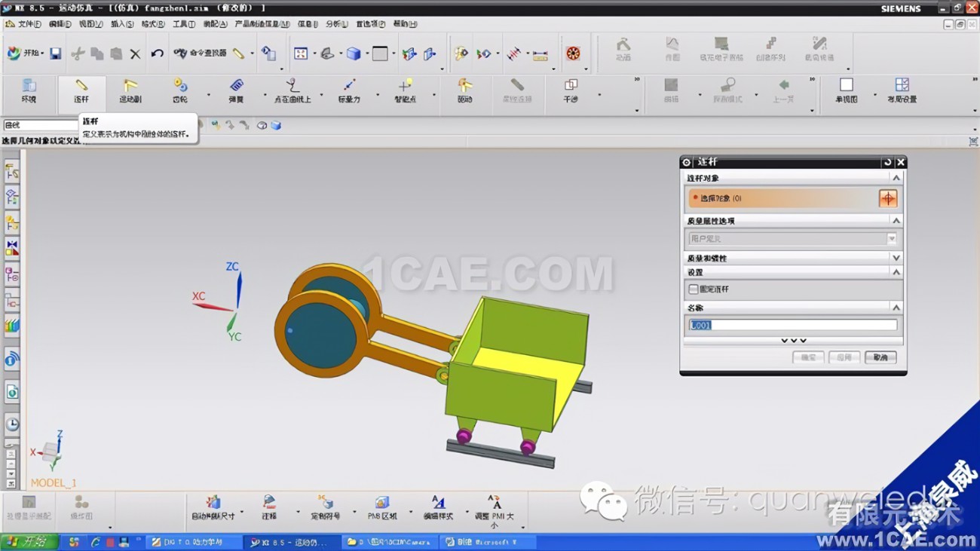This screenshot has height=551, width=980.
Task: Collapse the 名称 section chevron
Action: point(896,308)
